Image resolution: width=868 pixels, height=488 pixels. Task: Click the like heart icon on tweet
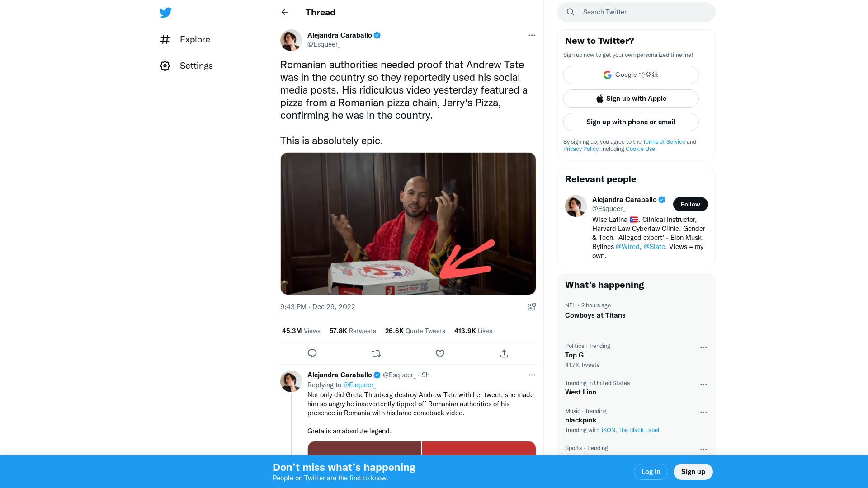click(440, 353)
